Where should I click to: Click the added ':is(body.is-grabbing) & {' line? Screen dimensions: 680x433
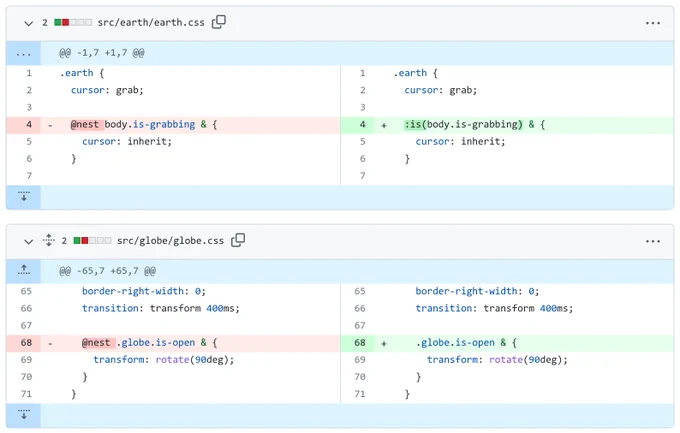[474, 125]
